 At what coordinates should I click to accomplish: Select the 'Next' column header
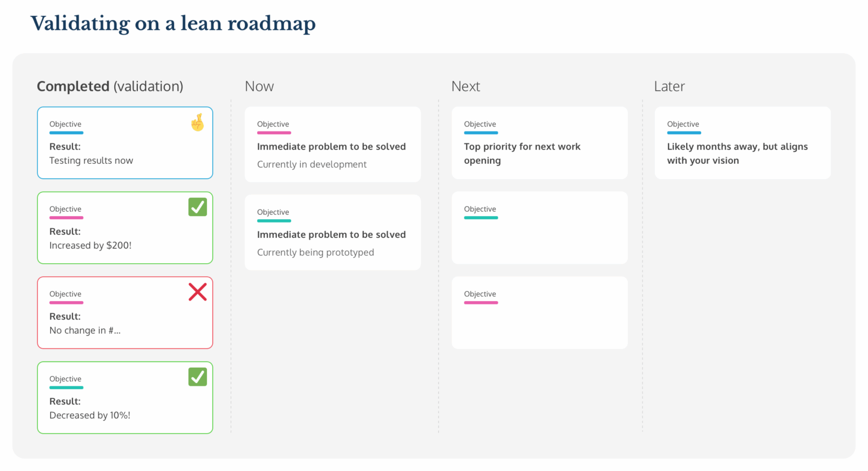pyautogui.click(x=466, y=86)
